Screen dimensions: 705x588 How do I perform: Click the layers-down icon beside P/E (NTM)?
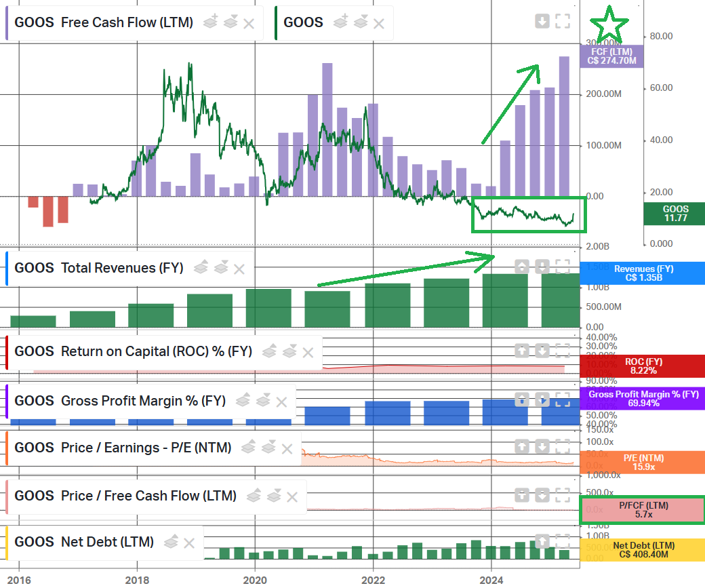point(268,446)
